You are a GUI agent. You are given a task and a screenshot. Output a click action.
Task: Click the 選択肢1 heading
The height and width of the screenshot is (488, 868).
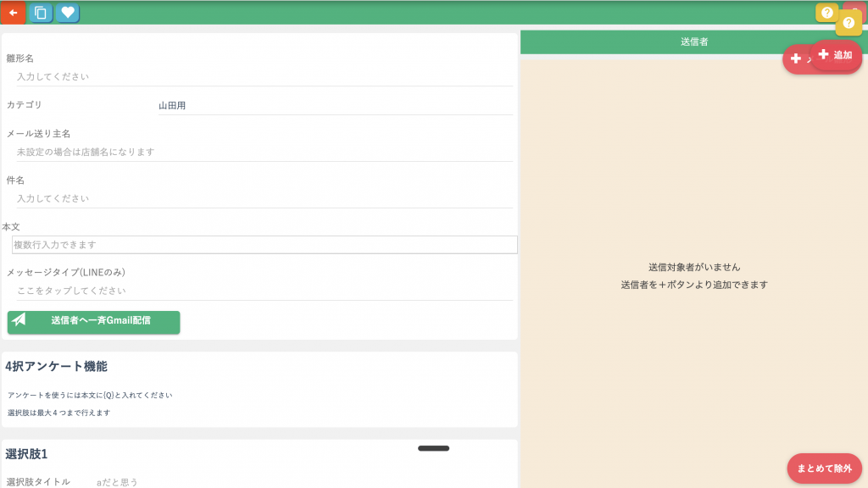pyautogui.click(x=26, y=454)
